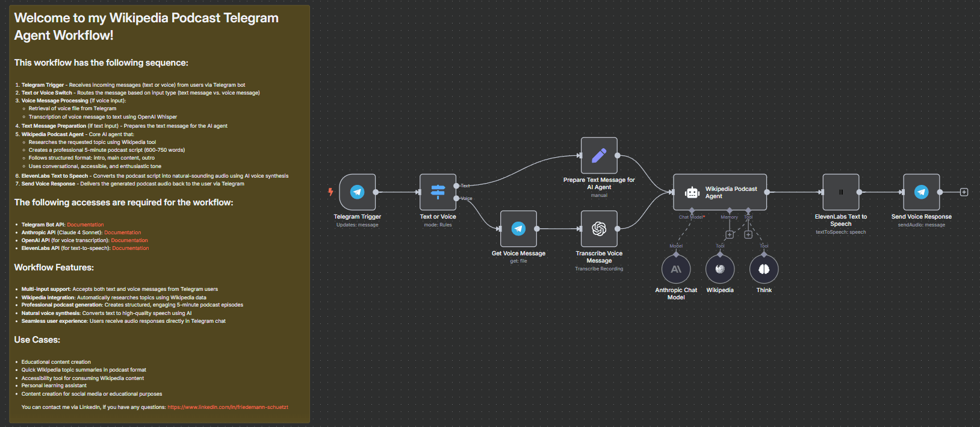Viewport: 980px width, 427px height.
Task: Select the Wikipedia tool node circle
Action: [720, 269]
